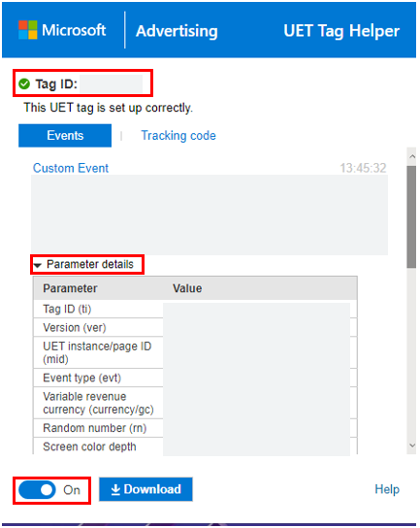The width and height of the screenshot is (420, 528).
Task: Toggle the On switch off
Action: click(x=38, y=489)
